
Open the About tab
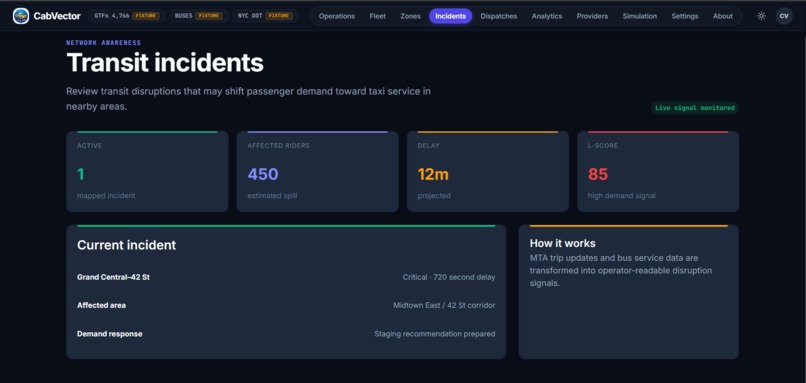click(x=723, y=16)
